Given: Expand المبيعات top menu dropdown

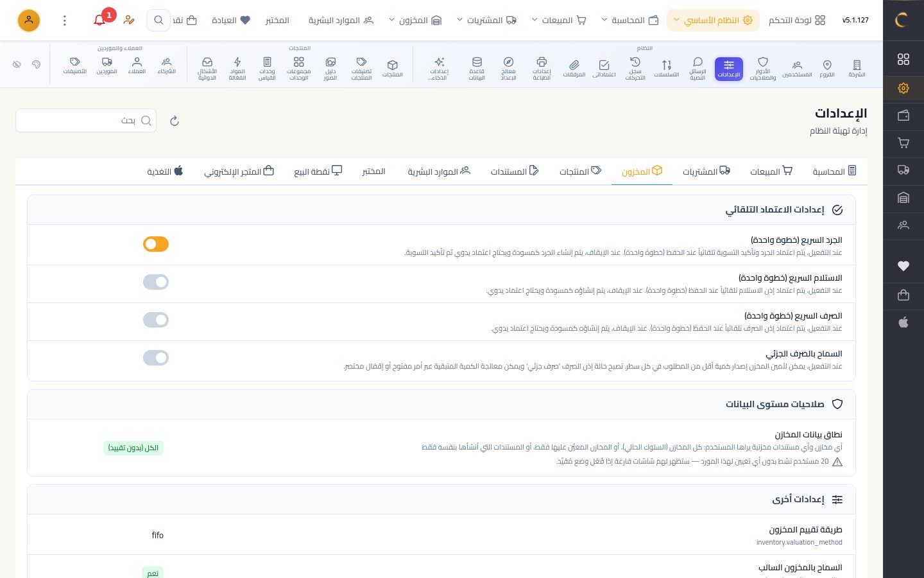Looking at the screenshot, I should point(558,21).
